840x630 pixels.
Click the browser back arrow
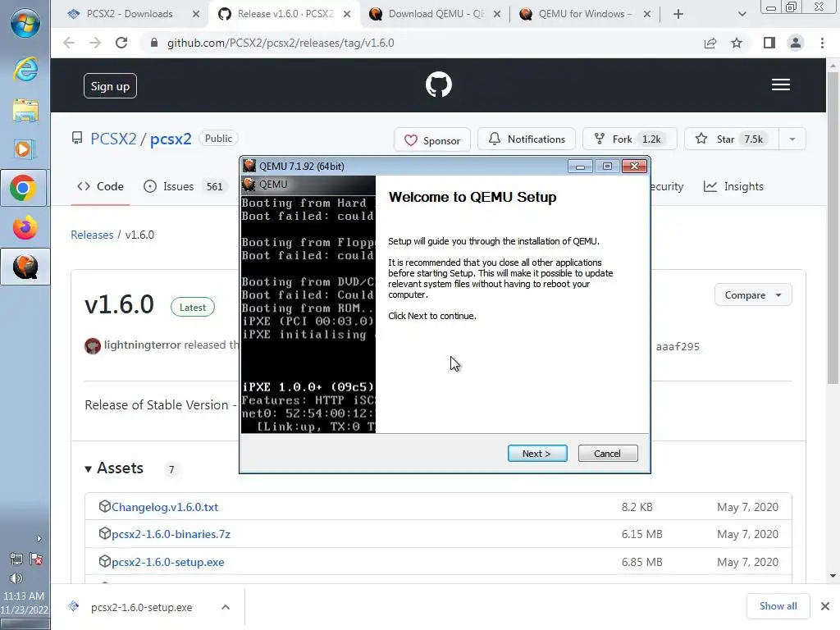tap(69, 43)
